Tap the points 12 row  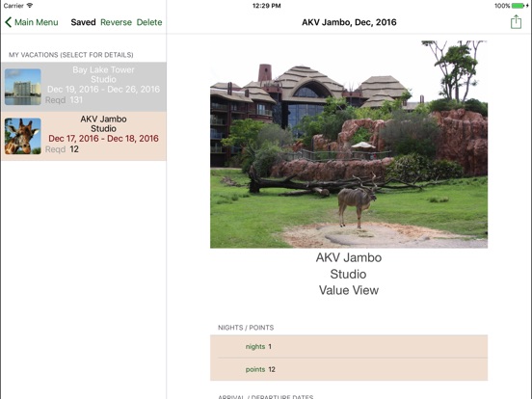tap(349, 369)
